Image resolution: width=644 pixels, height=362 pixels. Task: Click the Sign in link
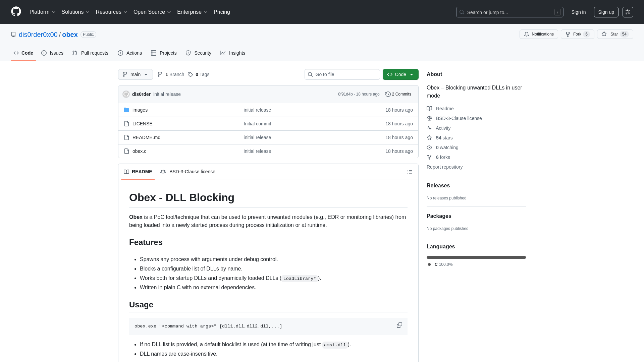click(x=579, y=12)
